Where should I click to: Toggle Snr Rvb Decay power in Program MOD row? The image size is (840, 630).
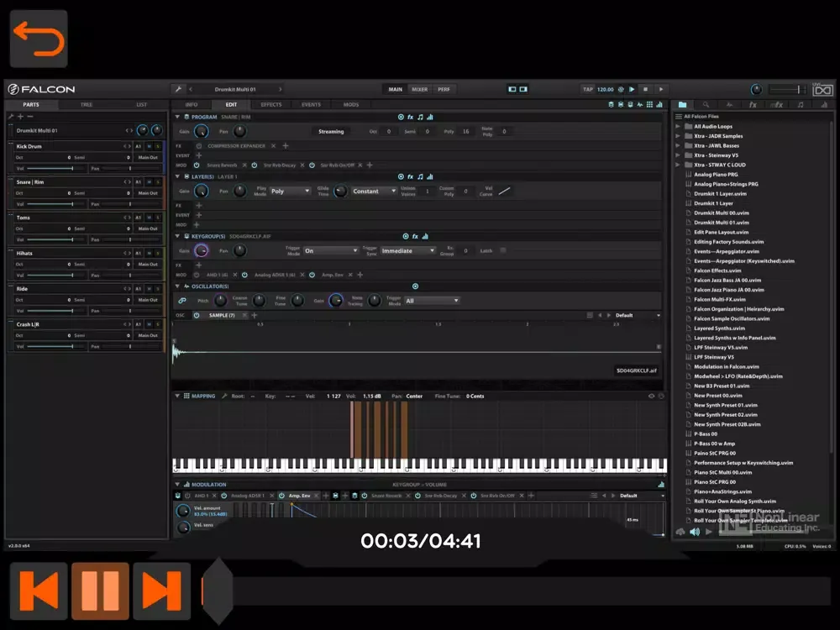[x=255, y=165]
